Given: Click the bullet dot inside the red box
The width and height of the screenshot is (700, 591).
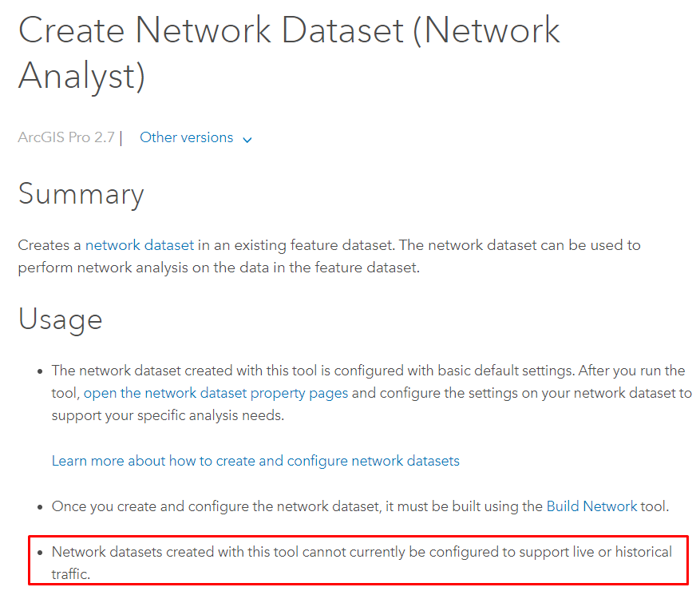Looking at the screenshot, I should (x=40, y=553).
